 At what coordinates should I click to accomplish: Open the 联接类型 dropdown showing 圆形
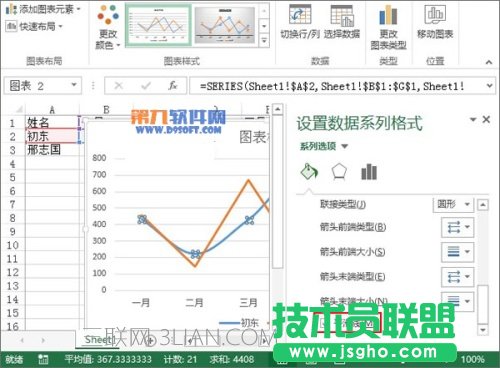click(453, 204)
